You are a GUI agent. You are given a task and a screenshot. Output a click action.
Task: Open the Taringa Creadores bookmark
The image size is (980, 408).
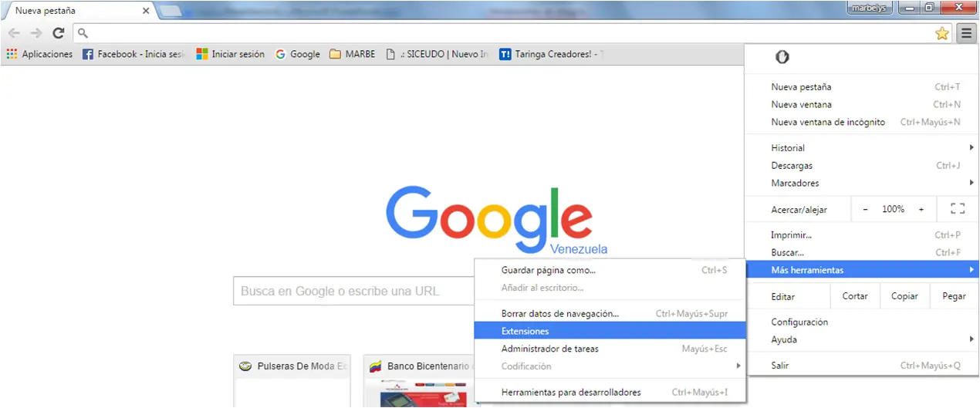[552, 54]
